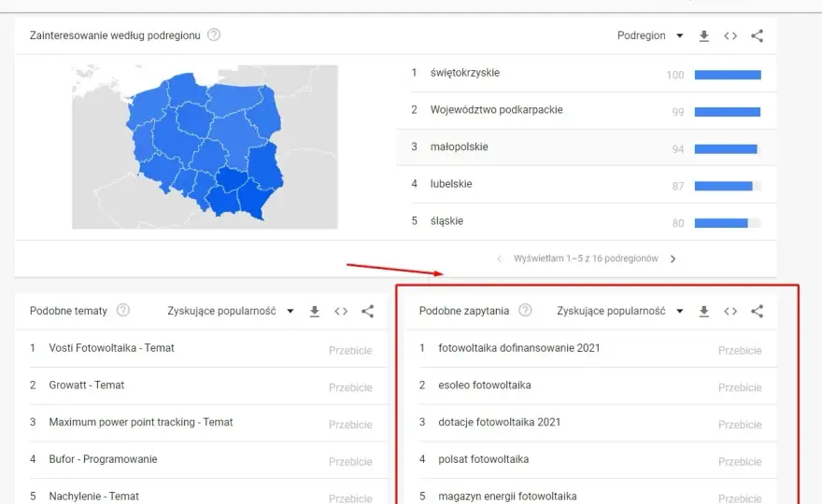Click the Poland map
822x504 pixels.
(x=205, y=147)
